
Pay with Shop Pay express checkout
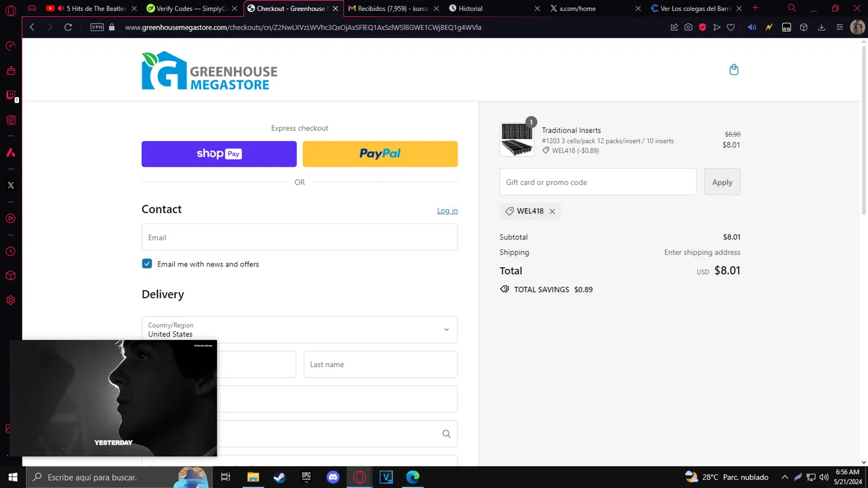(219, 154)
